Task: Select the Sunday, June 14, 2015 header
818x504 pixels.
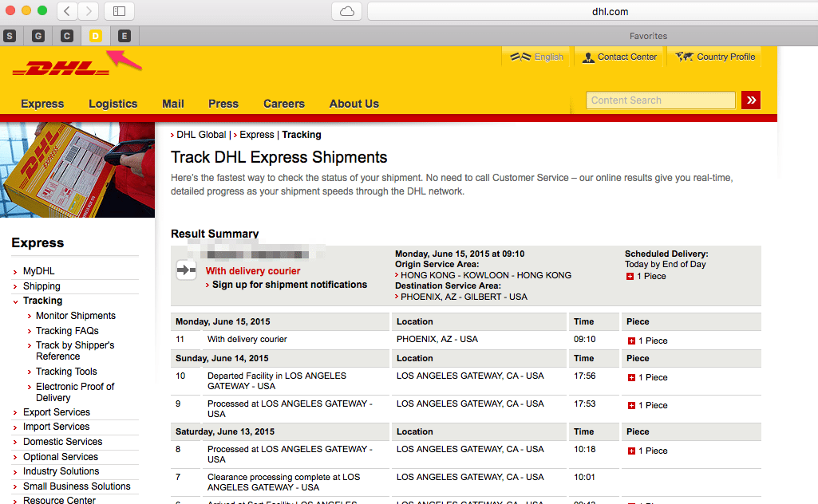Action: point(222,358)
